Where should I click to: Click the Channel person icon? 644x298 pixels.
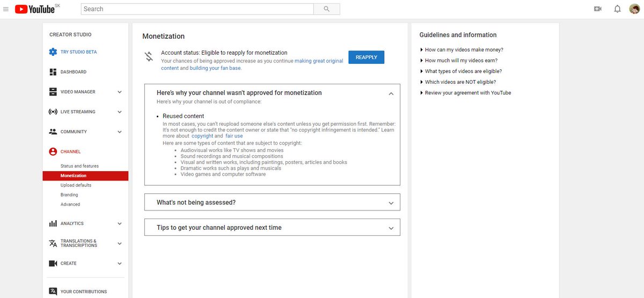tap(53, 152)
